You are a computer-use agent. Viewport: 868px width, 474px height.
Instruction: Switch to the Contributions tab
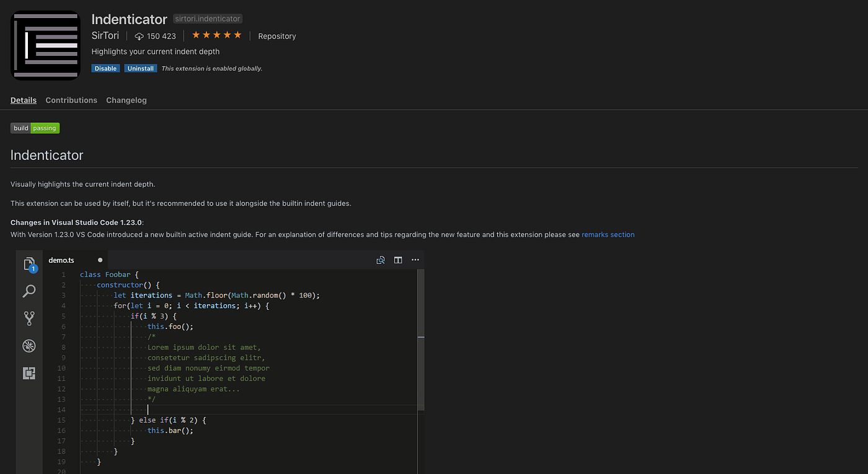point(71,100)
